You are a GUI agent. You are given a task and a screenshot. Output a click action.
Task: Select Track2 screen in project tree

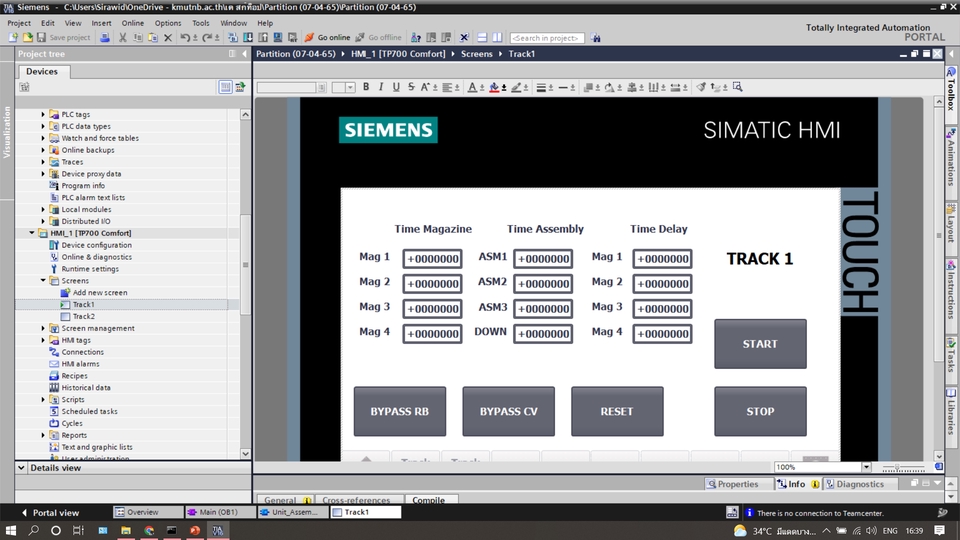point(84,317)
